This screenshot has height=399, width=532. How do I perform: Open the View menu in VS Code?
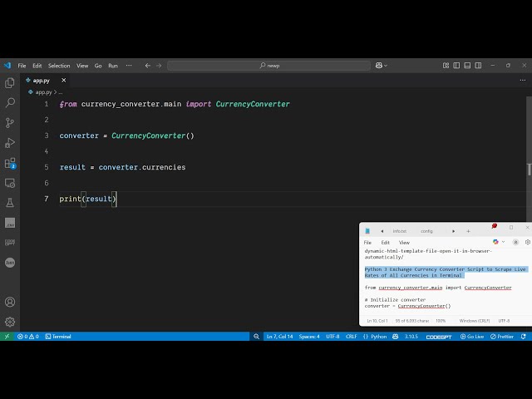[x=82, y=66]
